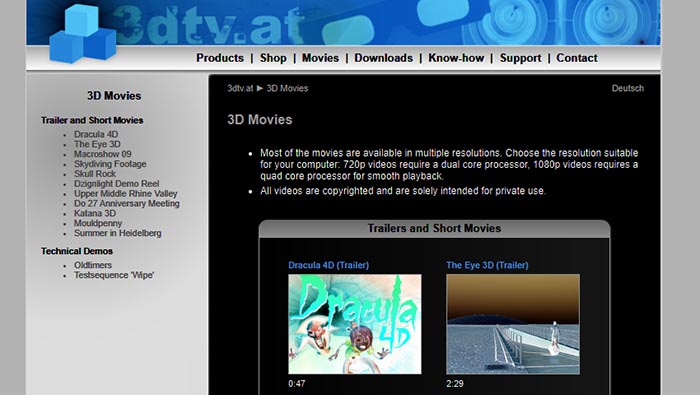This screenshot has width=700, height=395.
Task: Click the 'Trailer and Short Movies' sidebar heading
Action: [x=92, y=121]
